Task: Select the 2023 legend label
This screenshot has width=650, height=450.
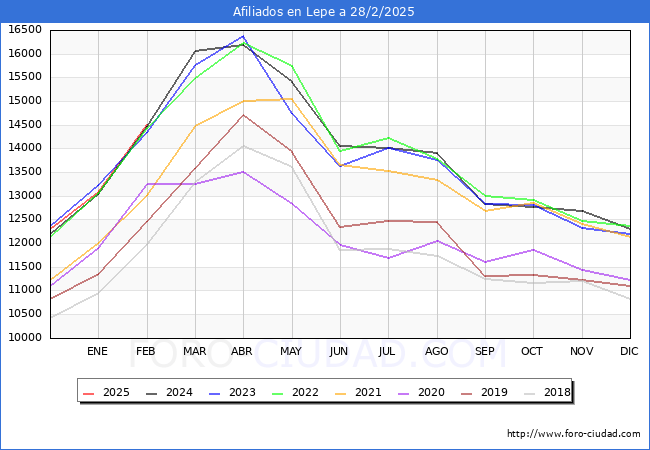Action: (242, 392)
